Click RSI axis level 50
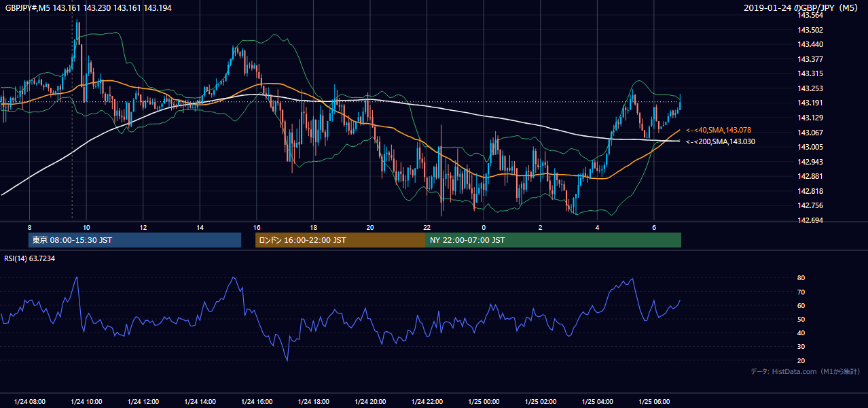 [801, 319]
